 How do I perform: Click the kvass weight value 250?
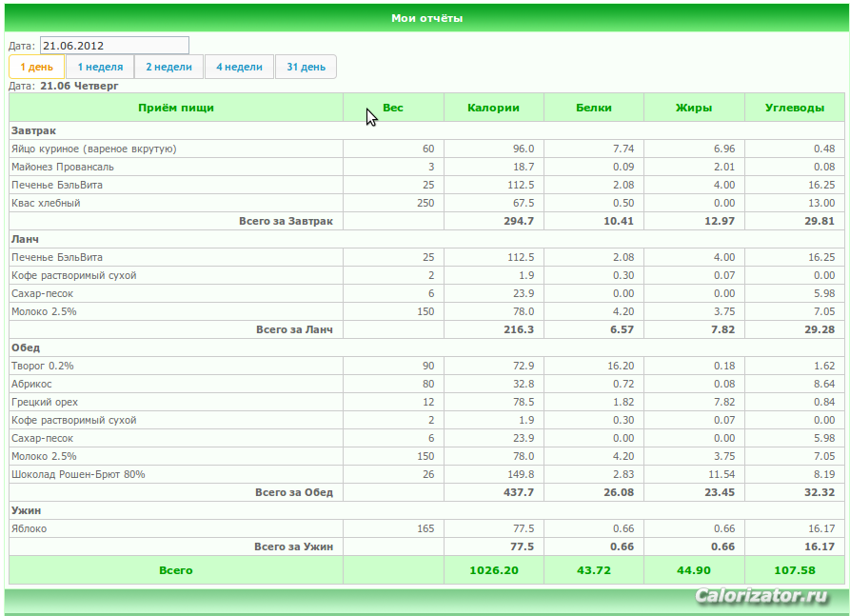click(x=425, y=203)
